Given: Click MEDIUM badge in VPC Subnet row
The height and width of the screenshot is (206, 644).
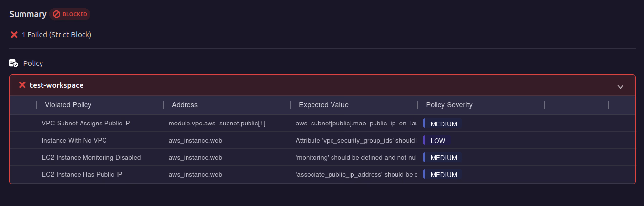Looking at the screenshot, I should 442,124.
